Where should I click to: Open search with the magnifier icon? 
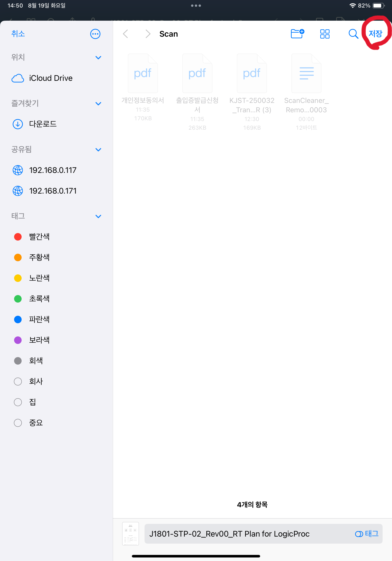(x=353, y=34)
